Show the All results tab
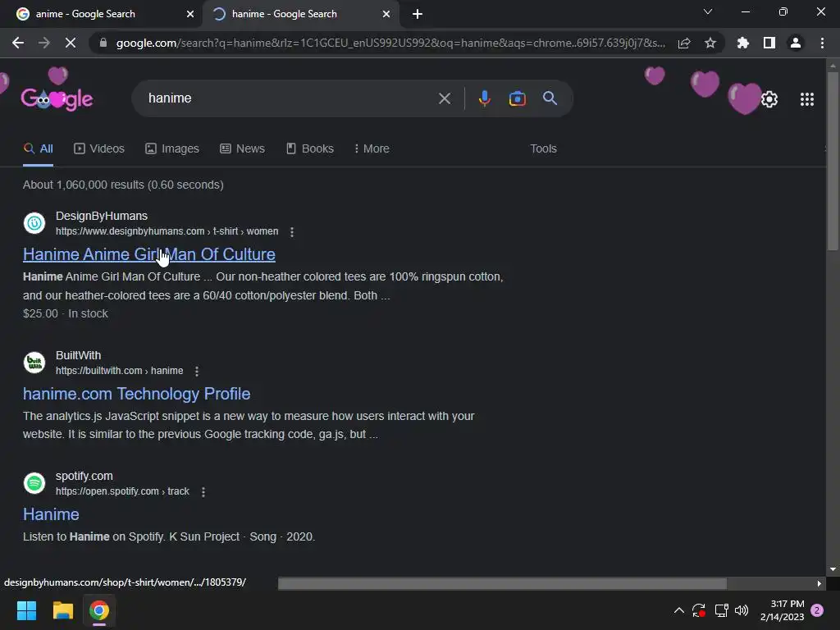Image resolution: width=840 pixels, height=630 pixels. [x=38, y=149]
